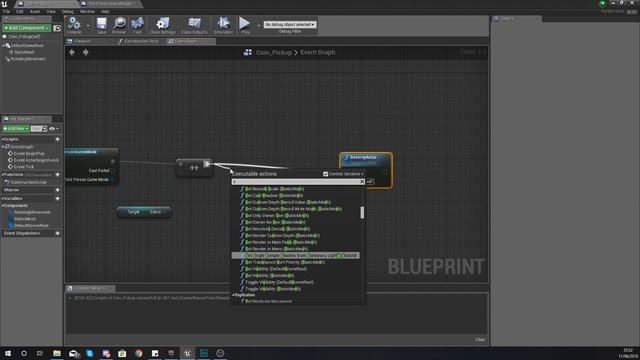Collapse the Components section in My Blueprint

(x=3, y=206)
